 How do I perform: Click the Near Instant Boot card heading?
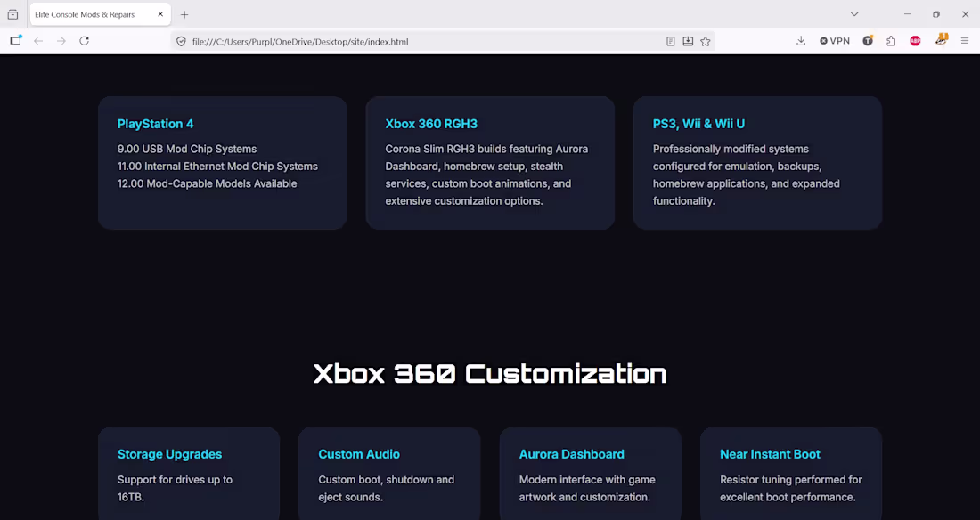point(770,454)
